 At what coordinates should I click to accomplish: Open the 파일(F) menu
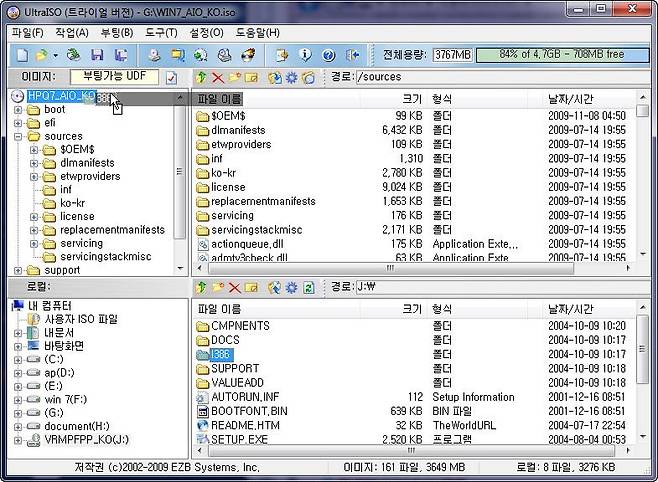point(27,33)
